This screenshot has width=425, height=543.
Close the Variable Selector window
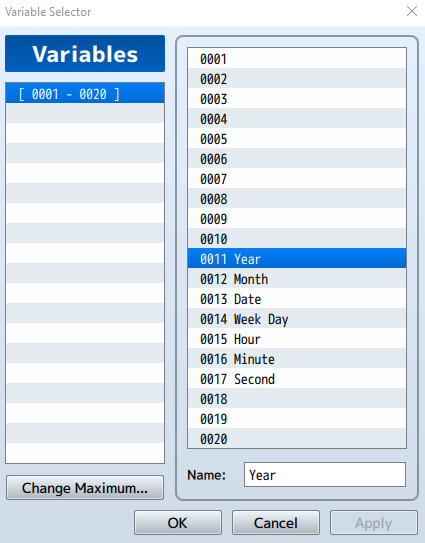(411, 11)
